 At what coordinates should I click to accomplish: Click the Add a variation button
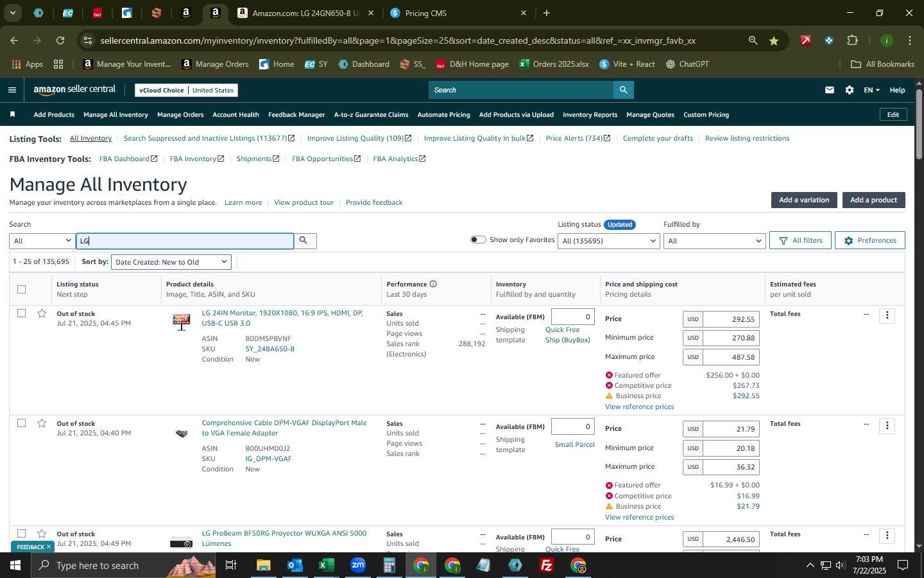pos(804,200)
